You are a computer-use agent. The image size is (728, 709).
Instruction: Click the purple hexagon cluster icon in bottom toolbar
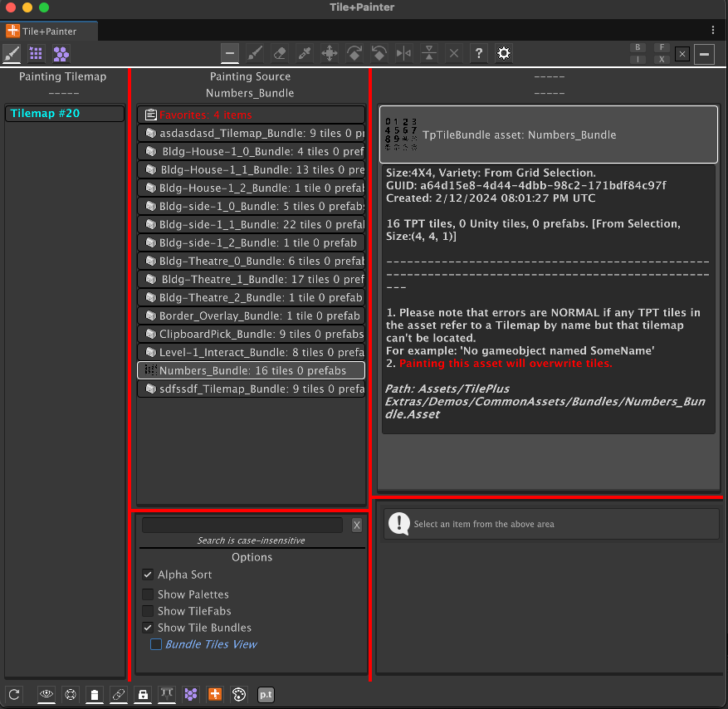pos(191,695)
